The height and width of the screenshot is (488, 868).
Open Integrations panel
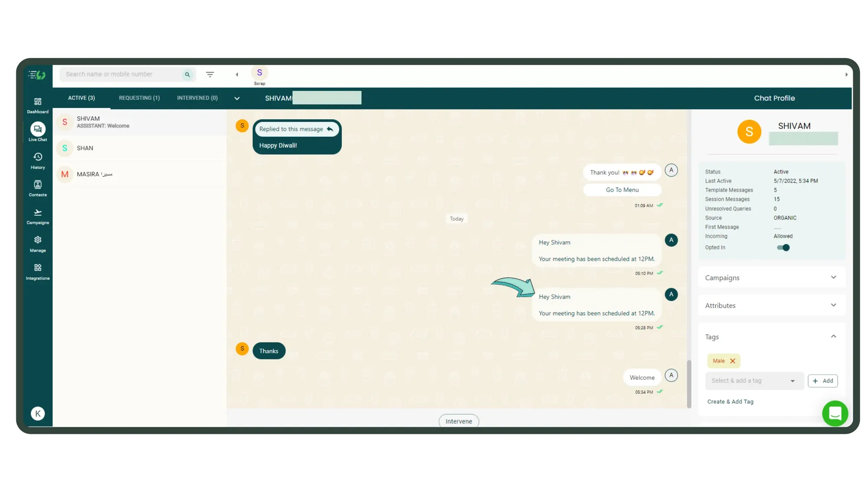point(37,271)
